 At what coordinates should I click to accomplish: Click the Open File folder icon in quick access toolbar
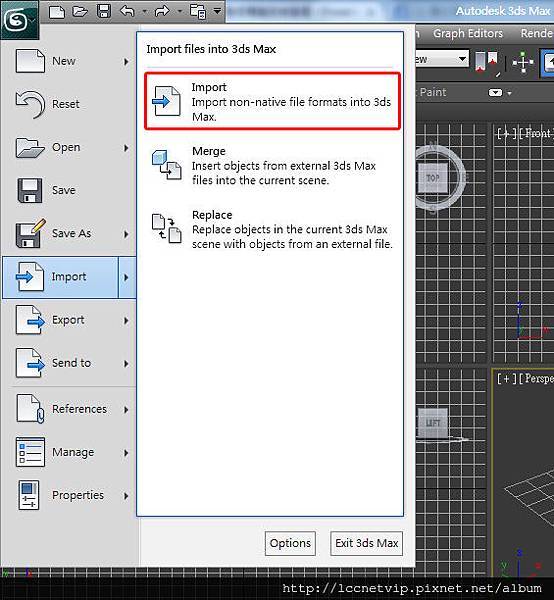coord(80,11)
